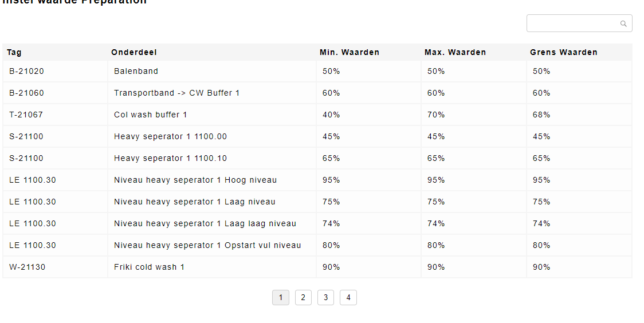Screen dimensions: 644x323
Task: Click Niveau heavy seperator 1 Laag laag niveau
Action: click(x=205, y=223)
